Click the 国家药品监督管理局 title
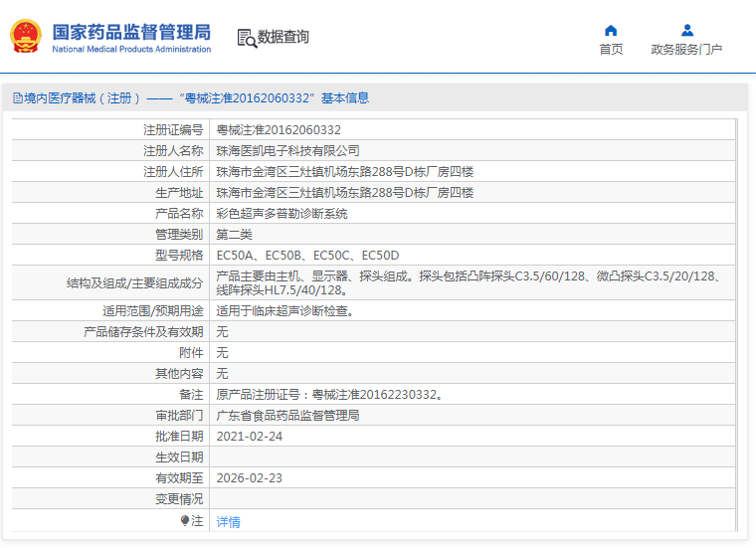 (131, 32)
